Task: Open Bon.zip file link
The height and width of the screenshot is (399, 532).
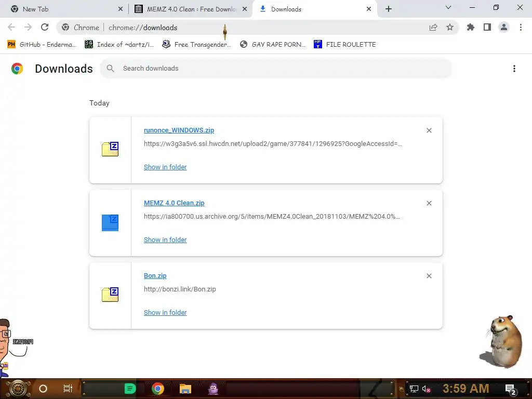Action: [x=155, y=276]
